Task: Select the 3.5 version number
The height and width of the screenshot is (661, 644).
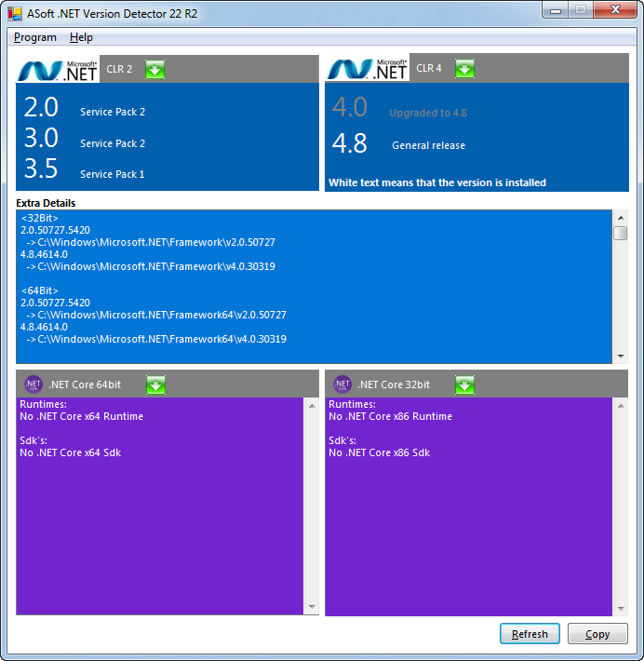Action: click(41, 169)
